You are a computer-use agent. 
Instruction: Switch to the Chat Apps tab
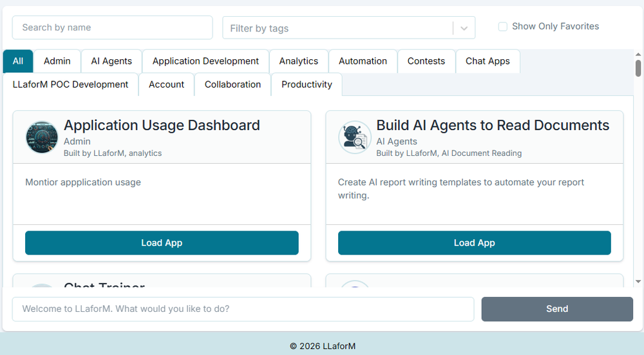[x=488, y=61]
